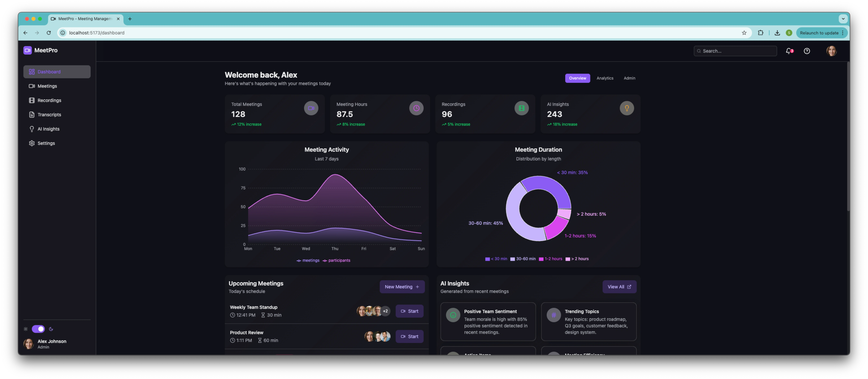Toggle the dark mode switch

(38, 329)
